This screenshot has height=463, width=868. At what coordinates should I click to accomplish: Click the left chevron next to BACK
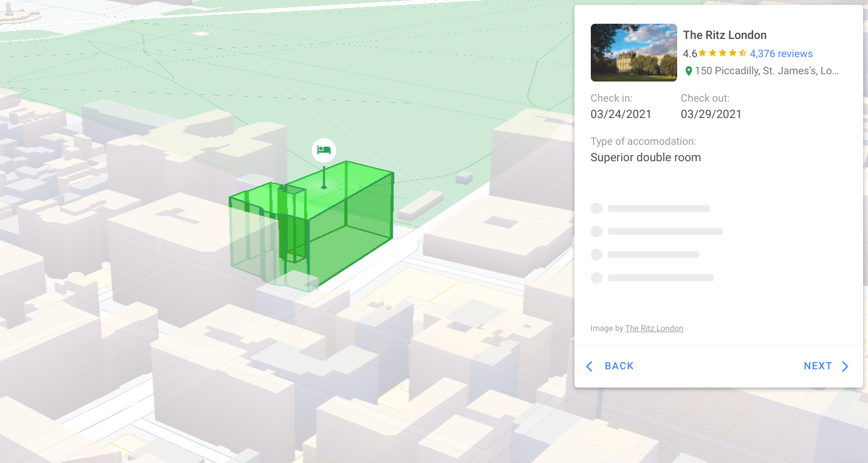pos(588,366)
